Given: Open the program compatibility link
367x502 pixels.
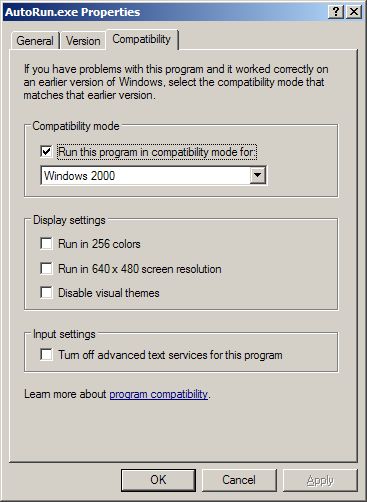Looking at the screenshot, I should 159,394.
